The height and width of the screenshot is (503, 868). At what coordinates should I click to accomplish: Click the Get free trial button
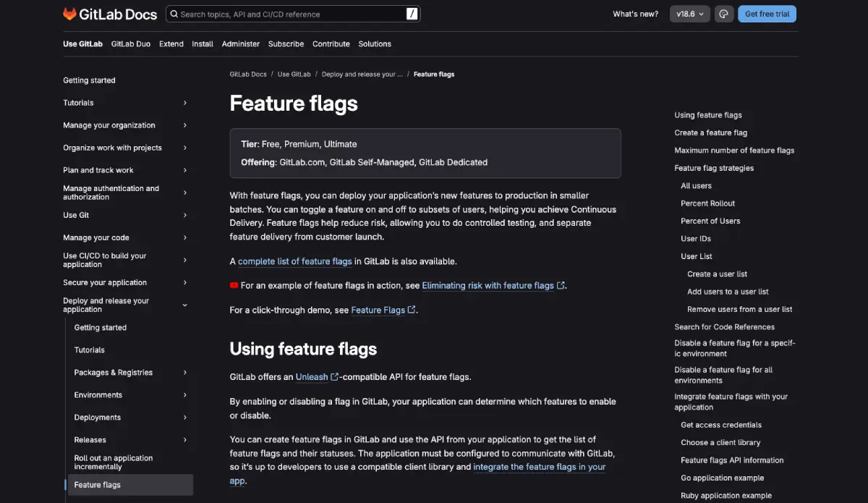tap(767, 13)
